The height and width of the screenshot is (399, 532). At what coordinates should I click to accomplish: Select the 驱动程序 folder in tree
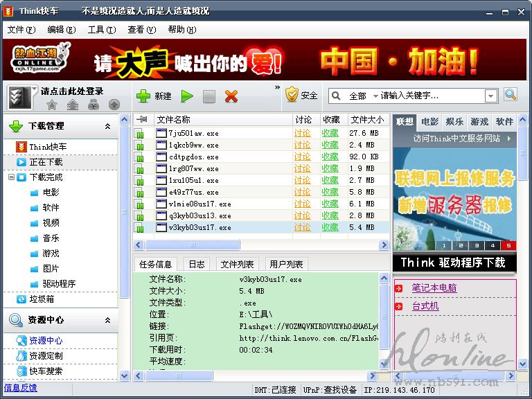pos(59,283)
